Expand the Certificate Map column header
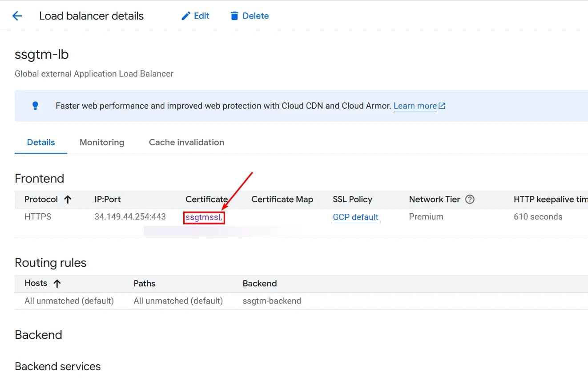 pos(282,199)
